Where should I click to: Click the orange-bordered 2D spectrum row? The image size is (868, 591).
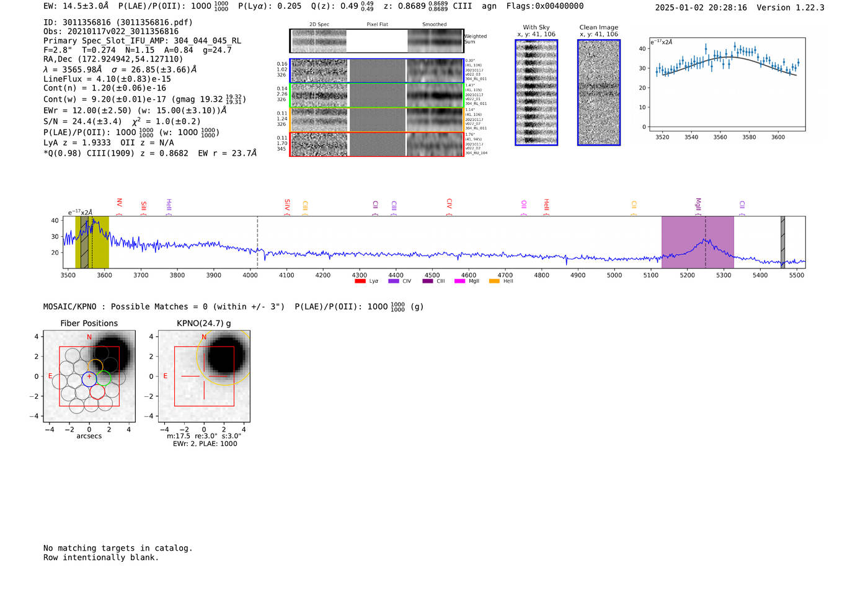coord(376,120)
